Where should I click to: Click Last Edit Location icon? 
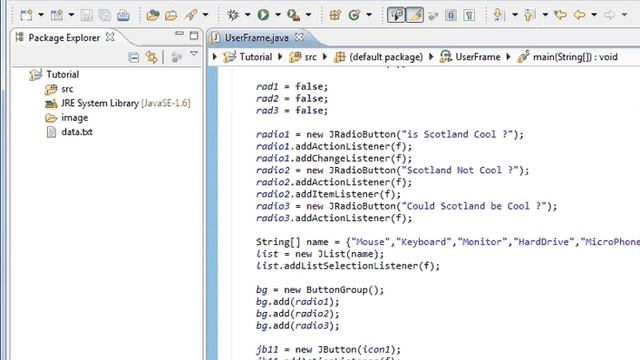(560, 15)
